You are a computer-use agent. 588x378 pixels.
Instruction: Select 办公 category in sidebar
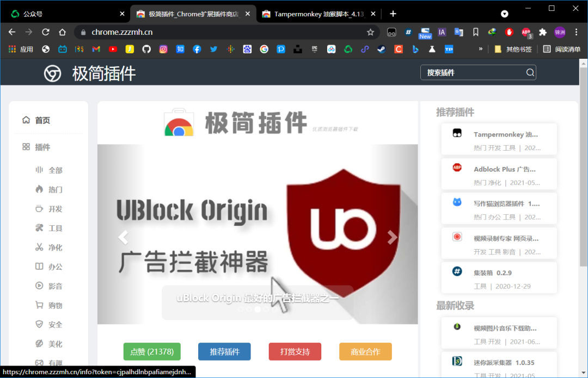(x=49, y=267)
